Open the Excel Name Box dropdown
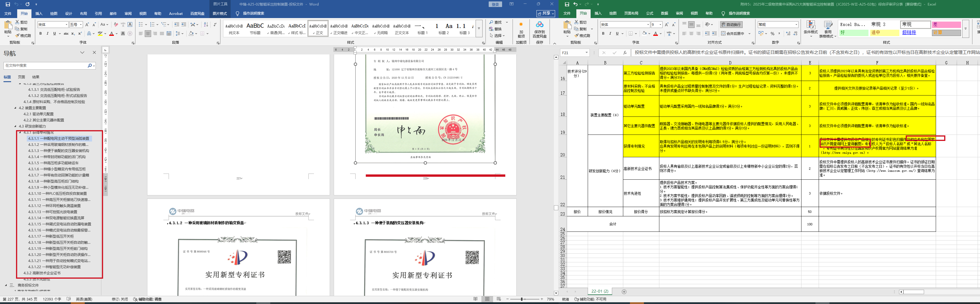980x304 pixels. click(587, 53)
